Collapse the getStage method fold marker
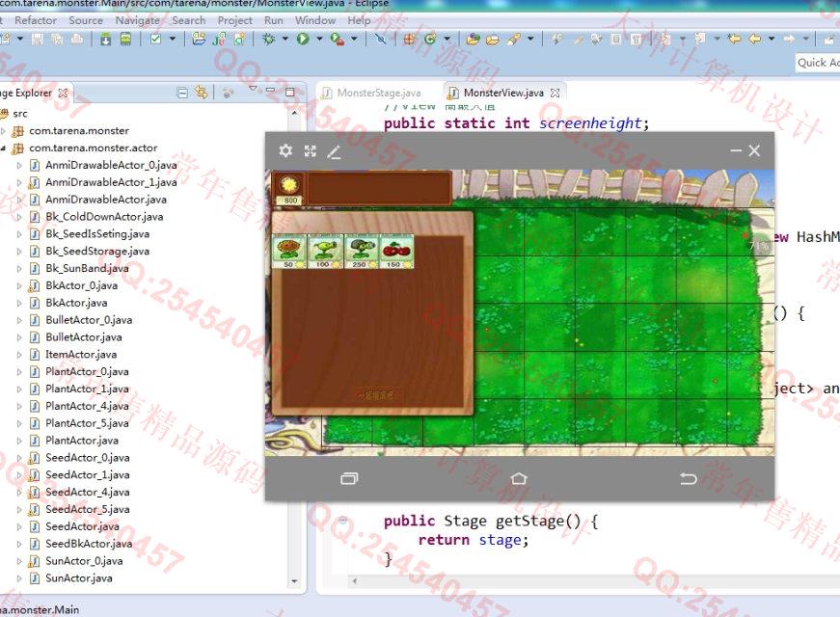Screen dimensions: 840x617 (342, 520)
